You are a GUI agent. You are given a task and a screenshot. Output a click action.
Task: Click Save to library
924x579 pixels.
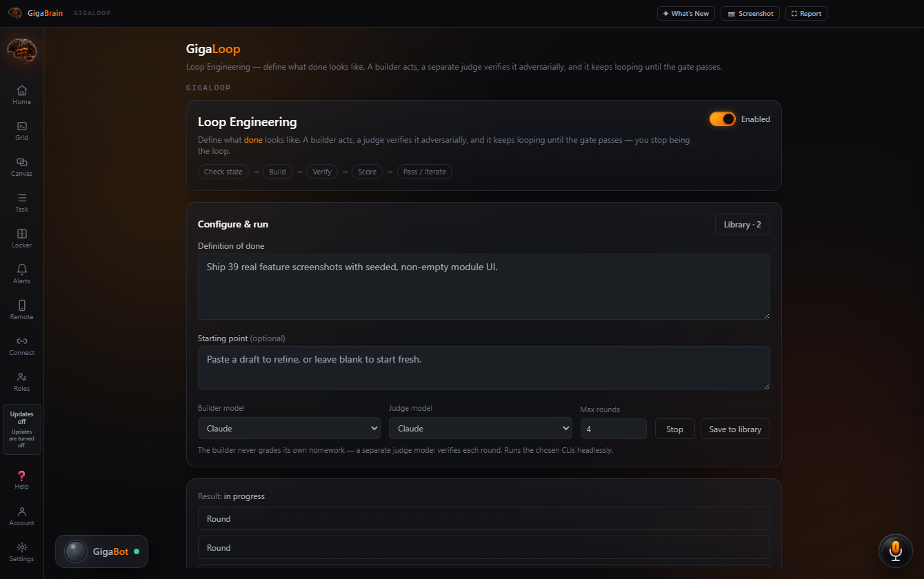click(735, 429)
